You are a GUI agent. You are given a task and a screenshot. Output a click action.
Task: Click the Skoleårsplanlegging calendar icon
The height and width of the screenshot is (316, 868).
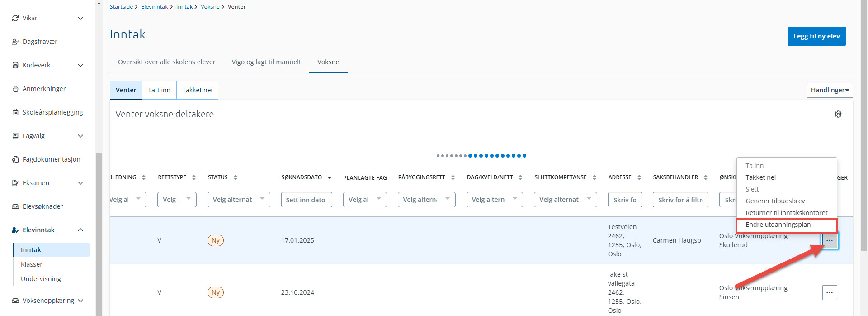point(15,112)
